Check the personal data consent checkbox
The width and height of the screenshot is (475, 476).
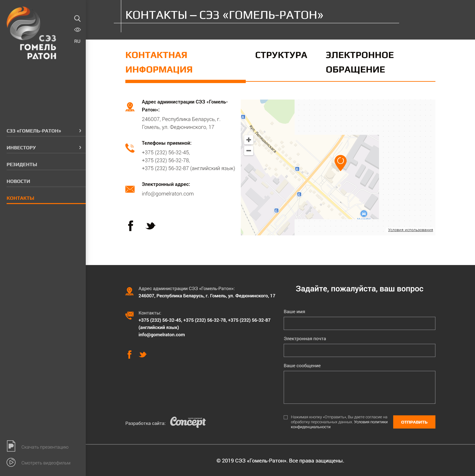pos(286,417)
